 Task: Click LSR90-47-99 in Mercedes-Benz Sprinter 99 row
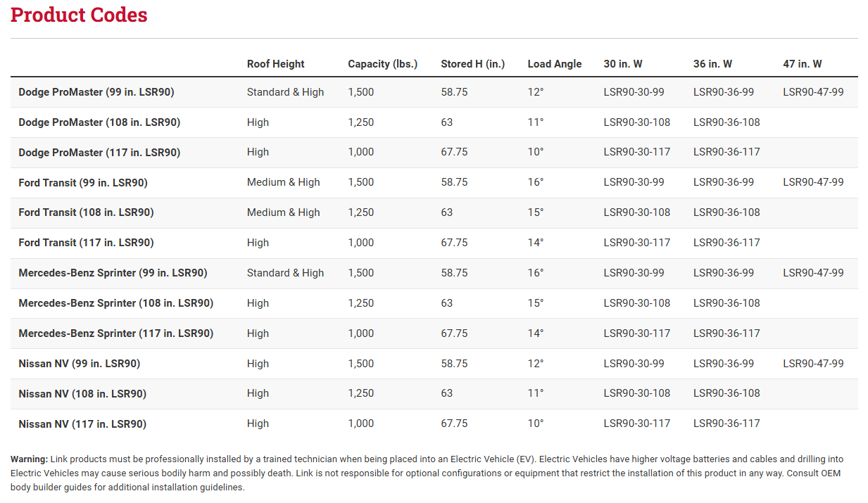coord(813,273)
